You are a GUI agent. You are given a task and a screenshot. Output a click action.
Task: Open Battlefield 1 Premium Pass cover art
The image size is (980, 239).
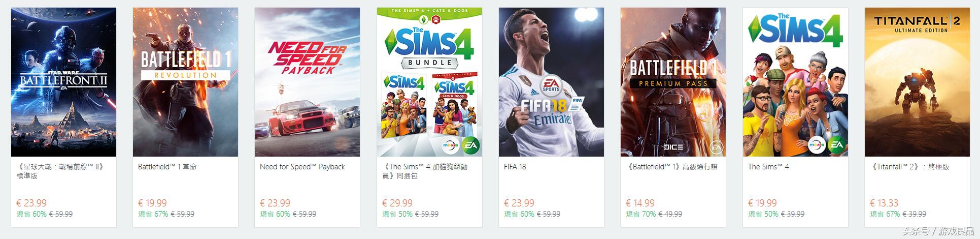pyautogui.click(x=673, y=82)
